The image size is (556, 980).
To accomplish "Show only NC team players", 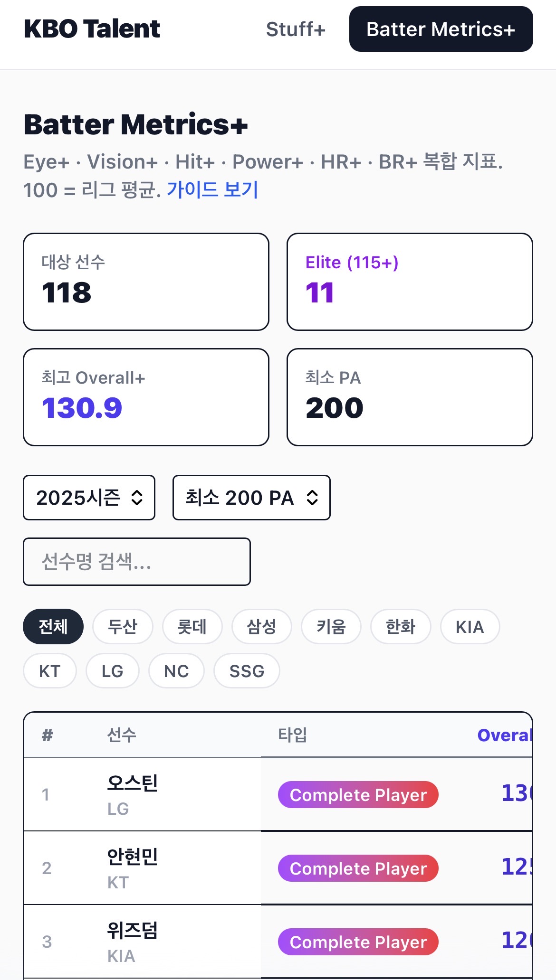I will 176,671.
